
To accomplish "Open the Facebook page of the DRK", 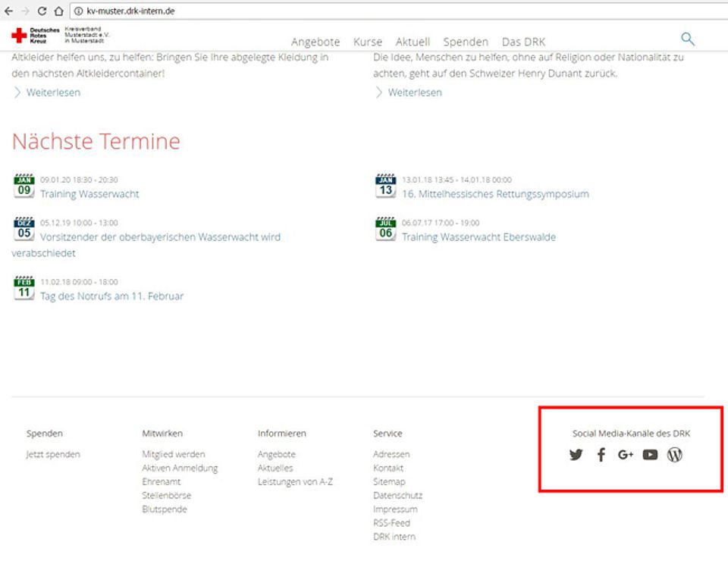I will [x=601, y=455].
